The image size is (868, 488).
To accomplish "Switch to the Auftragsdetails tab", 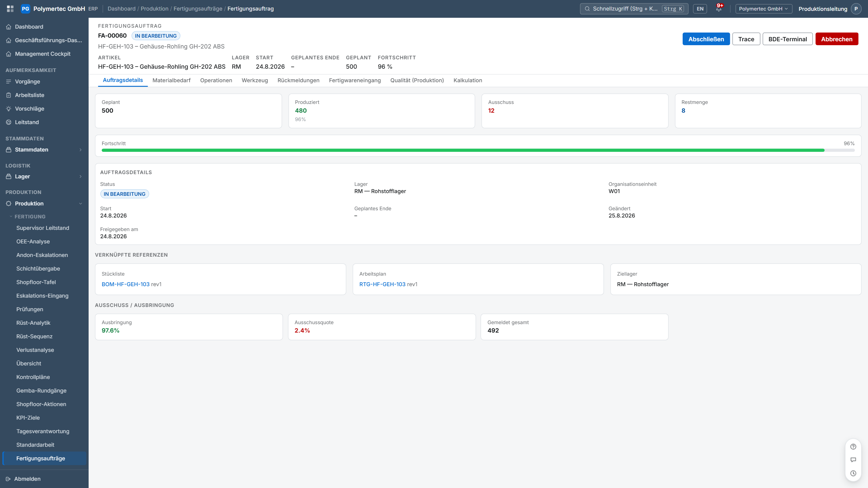I will coord(123,80).
